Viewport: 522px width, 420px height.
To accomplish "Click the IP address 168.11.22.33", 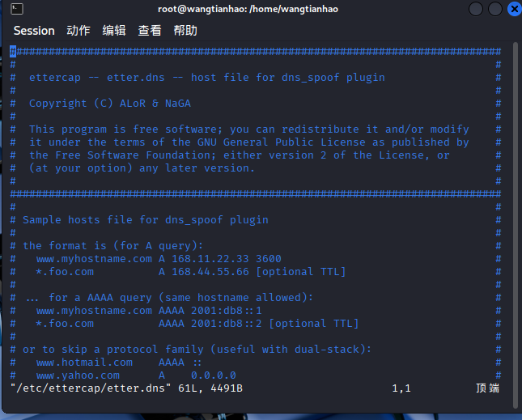I will (x=210, y=259).
